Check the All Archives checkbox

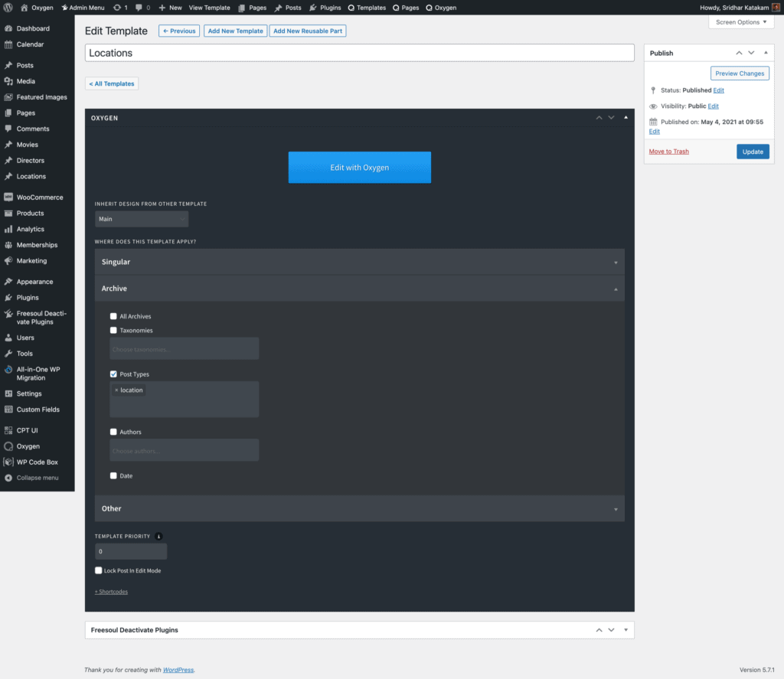(x=113, y=316)
